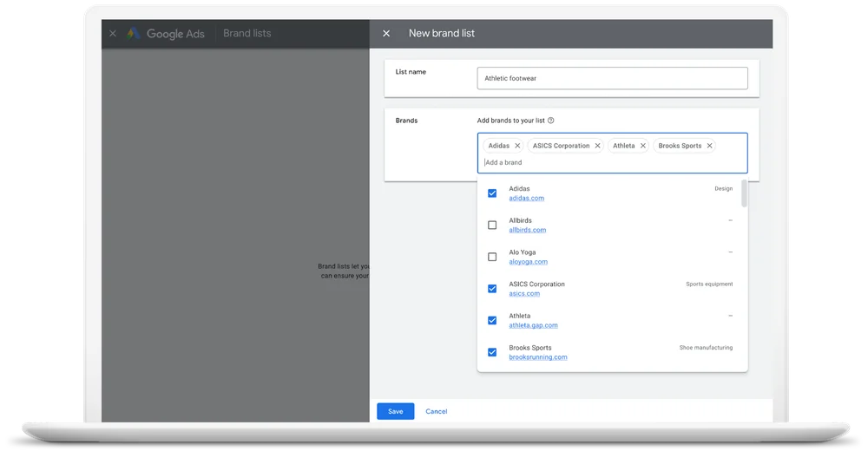This screenshot has width=868, height=451.
Task: Select the Adidas chip label
Action: pyautogui.click(x=499, y=146)
